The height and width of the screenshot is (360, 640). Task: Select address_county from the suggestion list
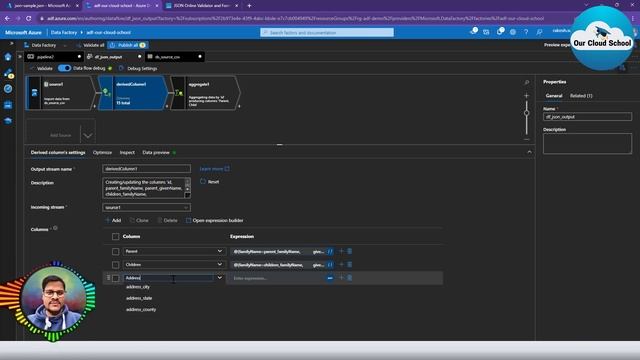[141, 310]
